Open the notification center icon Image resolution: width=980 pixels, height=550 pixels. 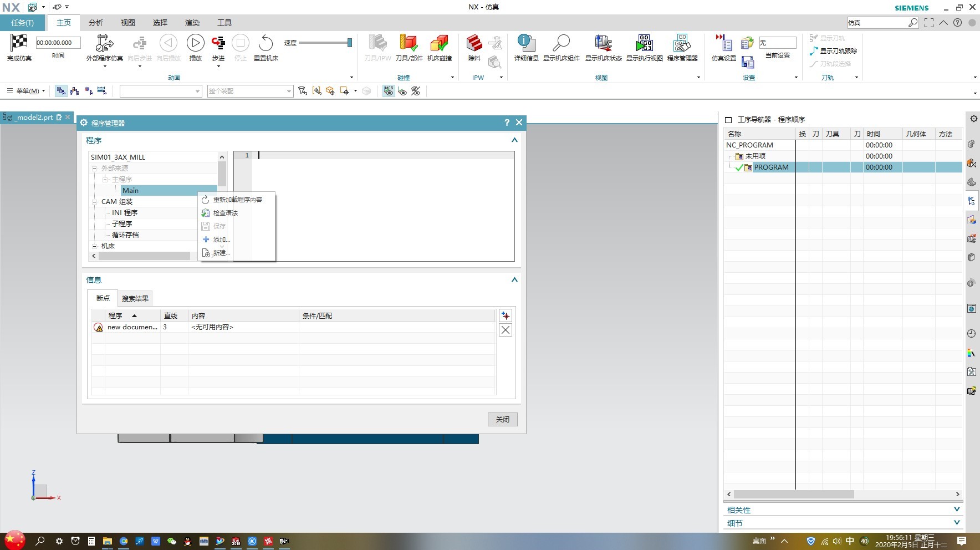pyautogui.click(x=962, y=541)
